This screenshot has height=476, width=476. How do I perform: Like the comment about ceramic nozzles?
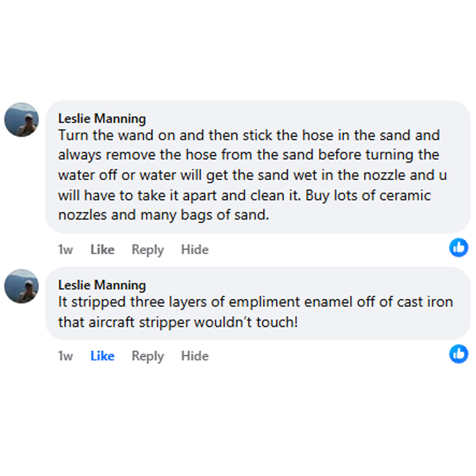[x=102, y=249]
